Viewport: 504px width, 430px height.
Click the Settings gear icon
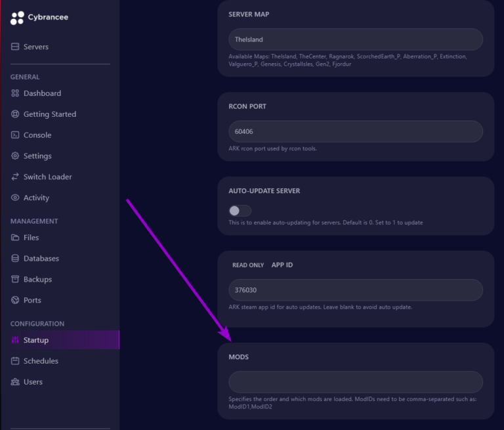(15, 156)
